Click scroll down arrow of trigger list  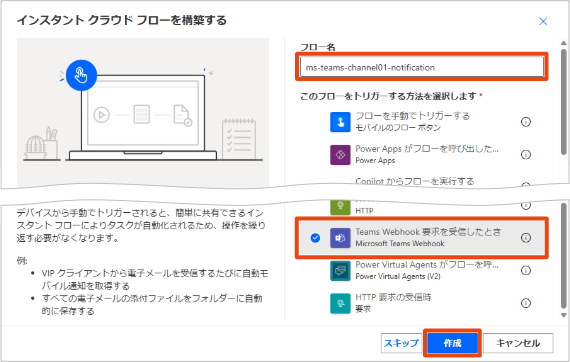(563, 315)
